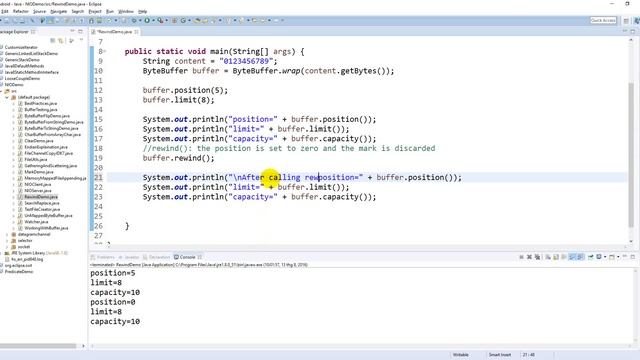Select ByteBufferFlipDemo.java file
640x360 pixels.
click(x=47, y=116)
